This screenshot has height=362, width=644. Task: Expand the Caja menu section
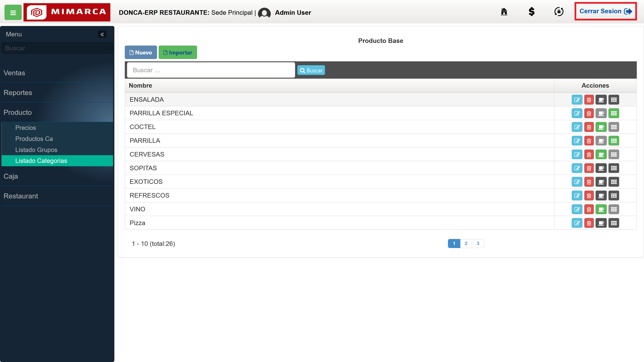(x=57, y=176)
